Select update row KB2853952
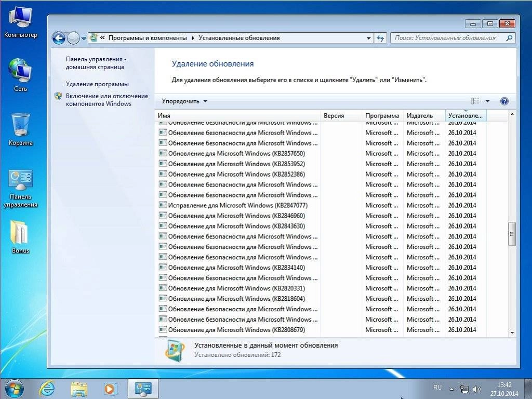 (x=322, y=164)
